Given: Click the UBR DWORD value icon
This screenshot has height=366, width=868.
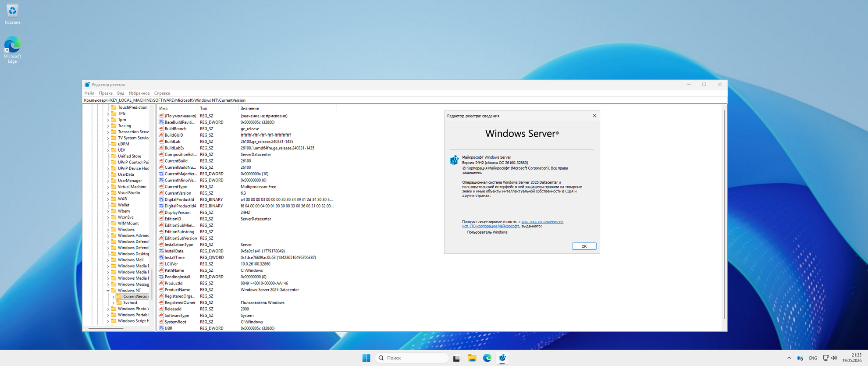Looking at the screenshot, I should click(x=161, y=328).
